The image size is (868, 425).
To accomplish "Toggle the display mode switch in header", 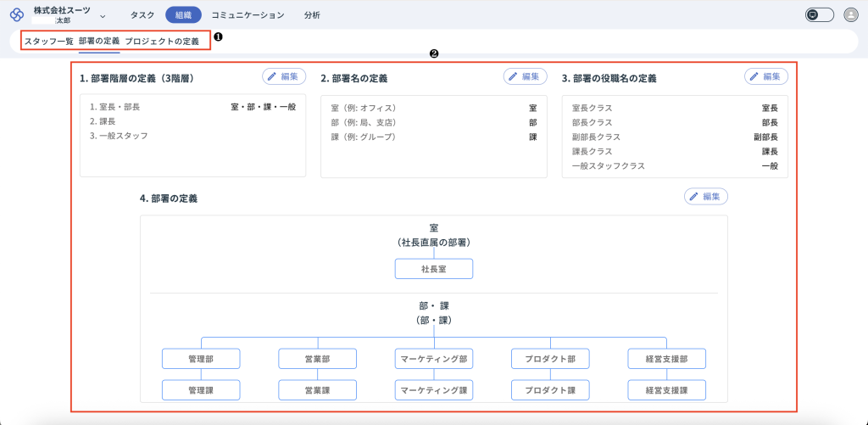I will point(820,14).
